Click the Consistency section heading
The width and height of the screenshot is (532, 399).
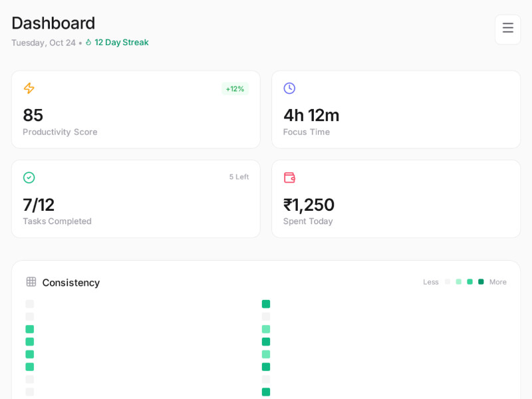(x=71, y=283)
